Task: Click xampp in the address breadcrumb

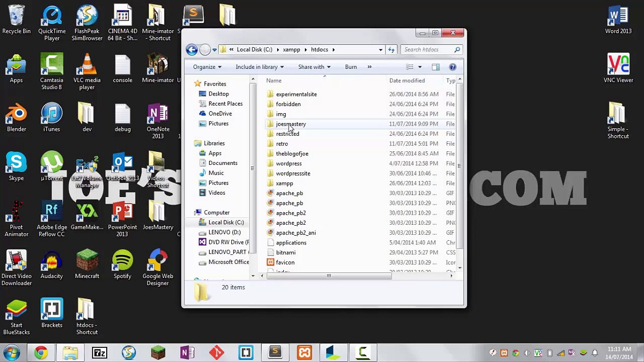Action: tap(291, 49)
